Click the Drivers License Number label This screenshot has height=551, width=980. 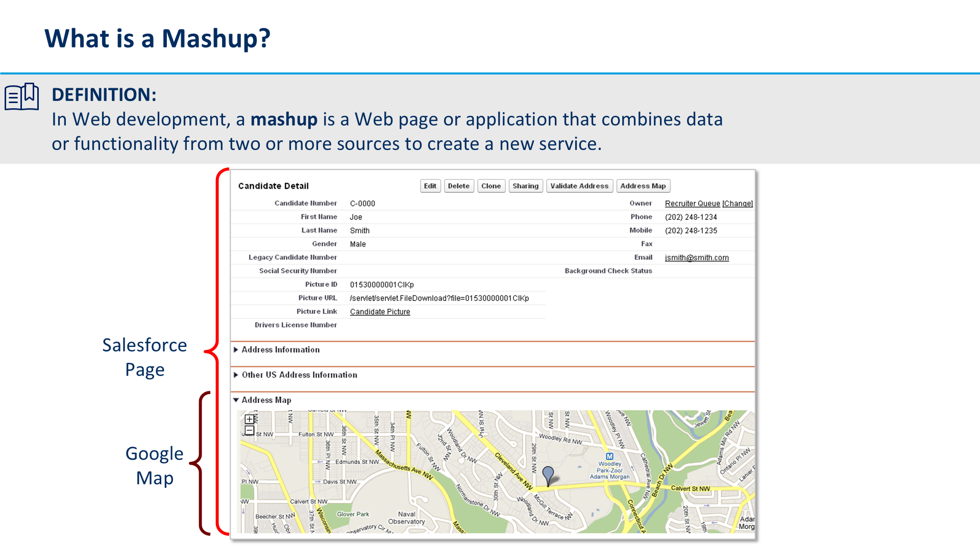(x=296, y=325)
